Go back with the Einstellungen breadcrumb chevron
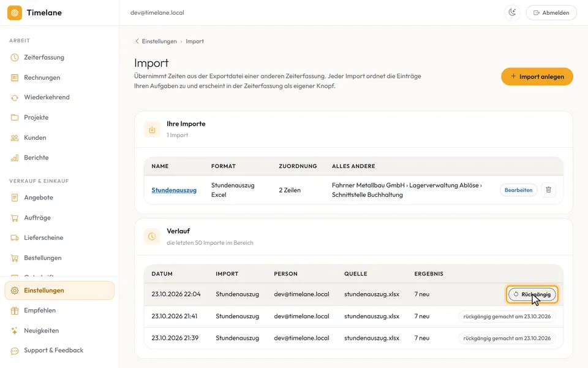The image size is (588, 368). click(x=137, y=41)
